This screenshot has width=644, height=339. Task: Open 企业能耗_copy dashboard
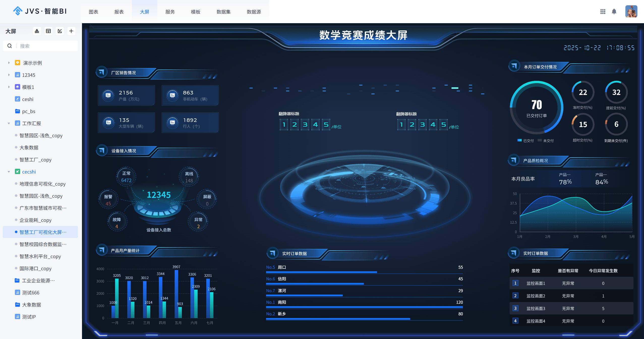click(x=35, y=220)
